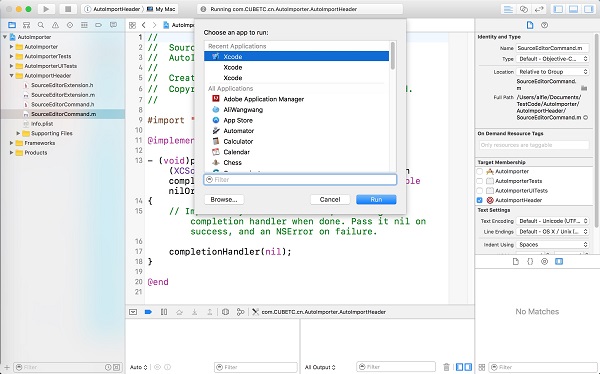
Task: Click the Stop button in toolbar
Action: (x=68, y=9)
